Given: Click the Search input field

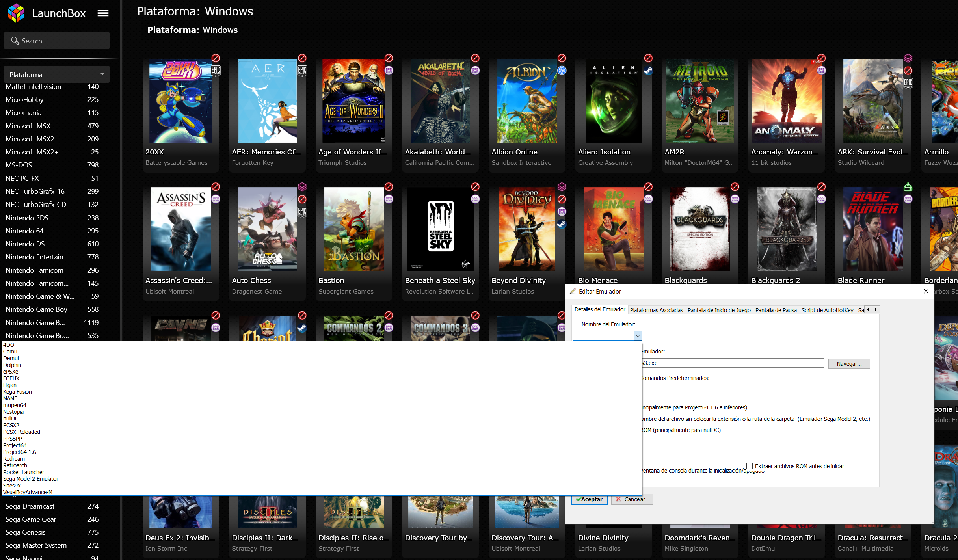Looking at the screenshot, I should (57, 41).
